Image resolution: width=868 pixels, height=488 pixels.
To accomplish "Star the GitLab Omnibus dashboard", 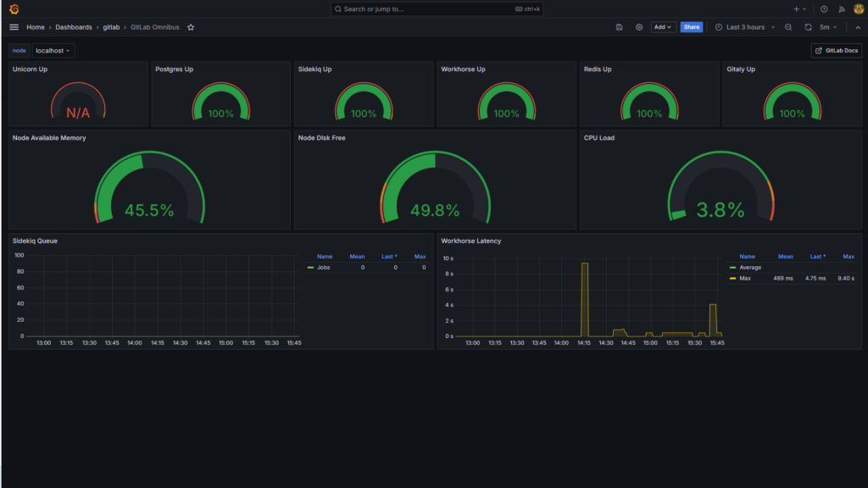I will point(191,27).
